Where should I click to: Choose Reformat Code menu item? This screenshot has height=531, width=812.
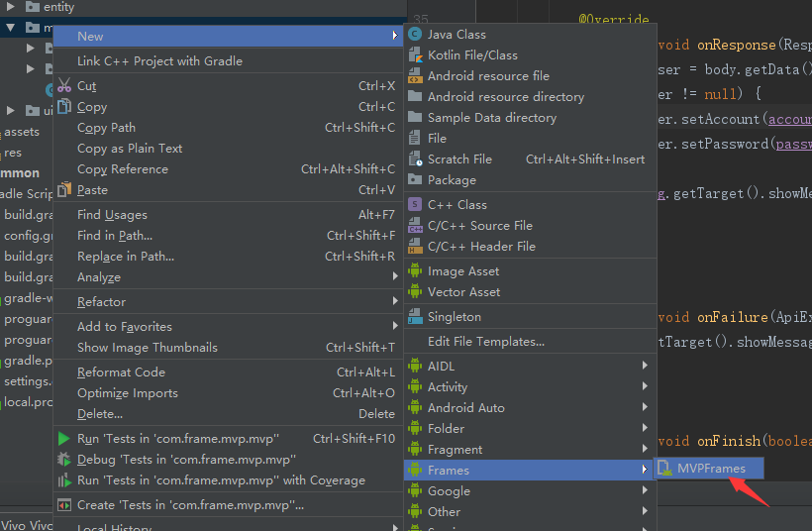tap(228, 372)
